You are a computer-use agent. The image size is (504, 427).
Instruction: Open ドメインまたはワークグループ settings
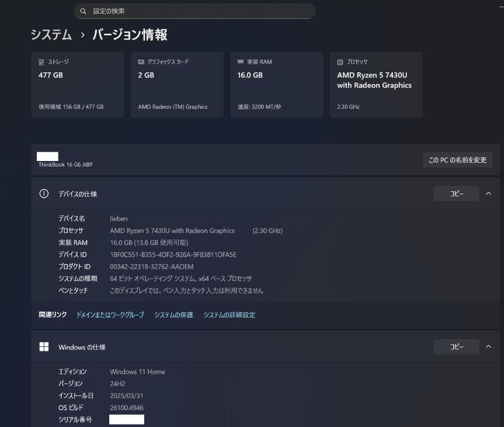(110, 315)
